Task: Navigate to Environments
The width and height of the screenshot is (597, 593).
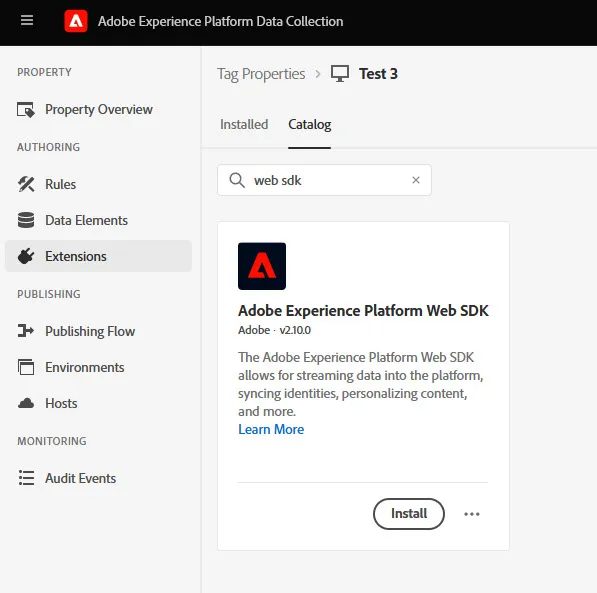Action: 98,367
